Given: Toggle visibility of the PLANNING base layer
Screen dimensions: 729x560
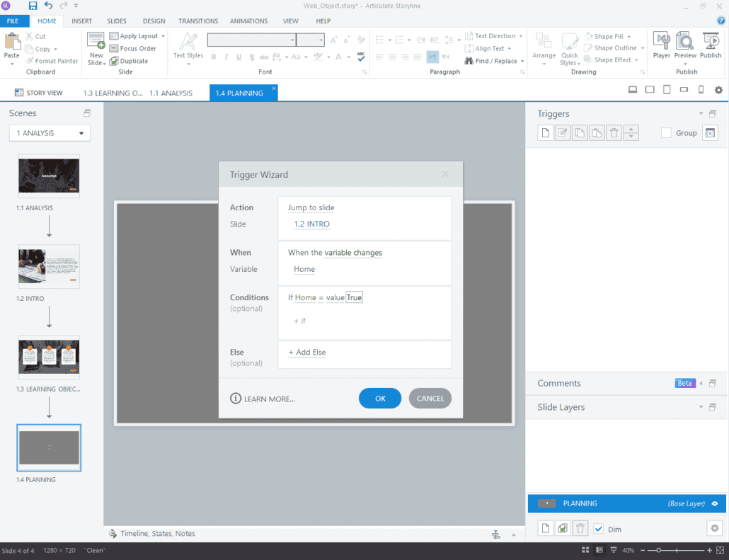Looking at the screenshot, I should tap(714, 503).
